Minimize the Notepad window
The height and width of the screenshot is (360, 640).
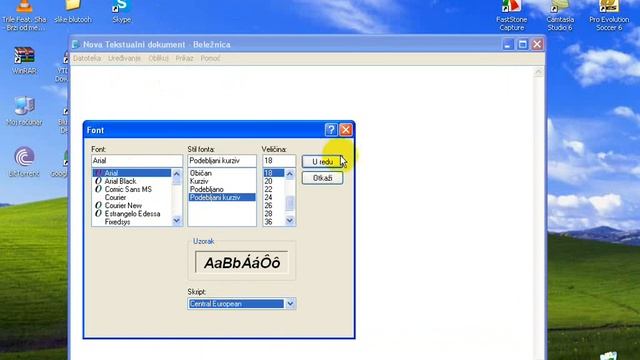508,44
